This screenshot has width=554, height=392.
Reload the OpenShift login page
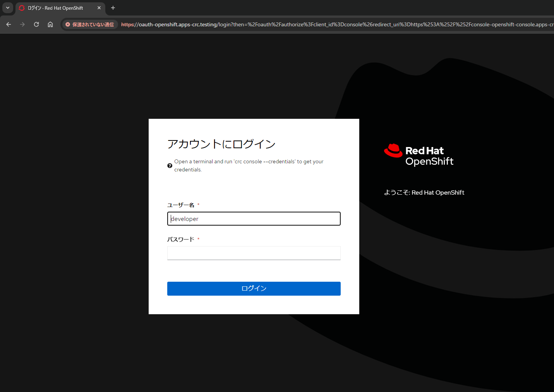click(36, 24)
